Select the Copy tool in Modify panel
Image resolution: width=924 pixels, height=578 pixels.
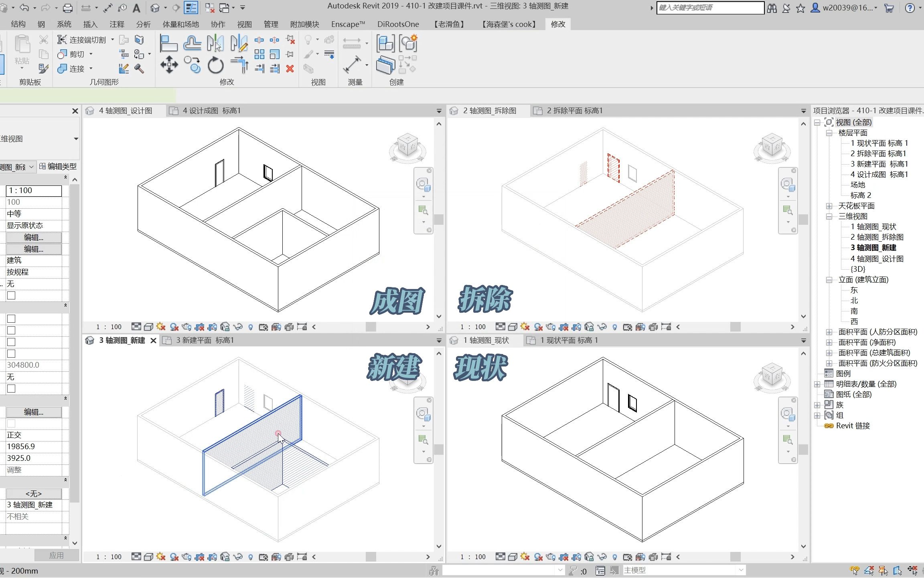point(192,64)
